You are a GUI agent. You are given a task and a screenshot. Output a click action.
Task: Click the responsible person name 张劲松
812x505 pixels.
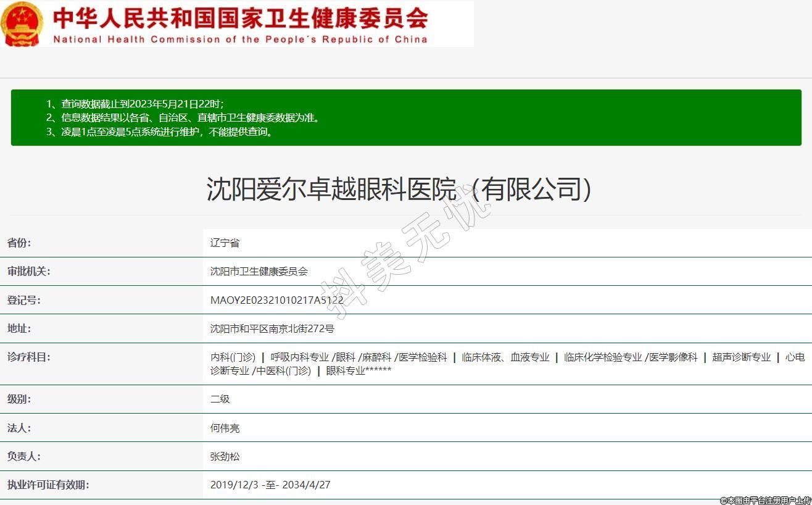[x=225, y=456]
